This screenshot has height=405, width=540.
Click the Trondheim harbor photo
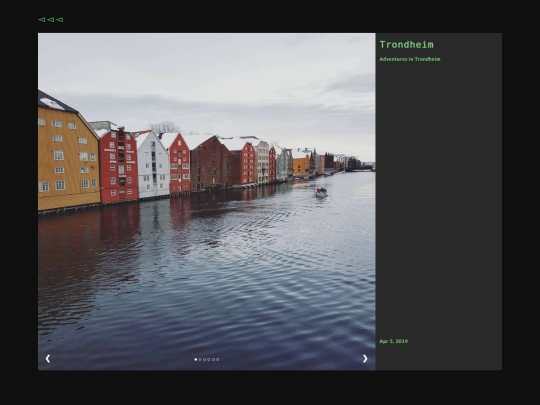pyautogui.click(x=207, y=201)
